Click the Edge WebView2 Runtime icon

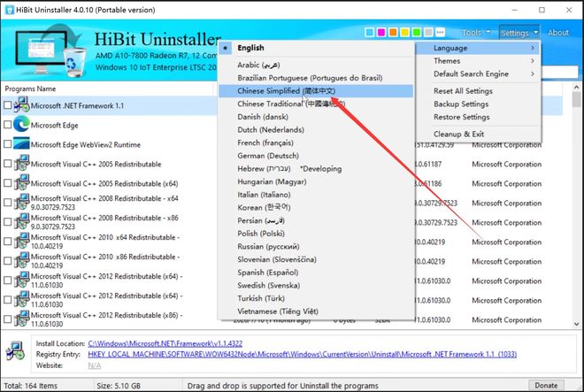pos(21,144)
